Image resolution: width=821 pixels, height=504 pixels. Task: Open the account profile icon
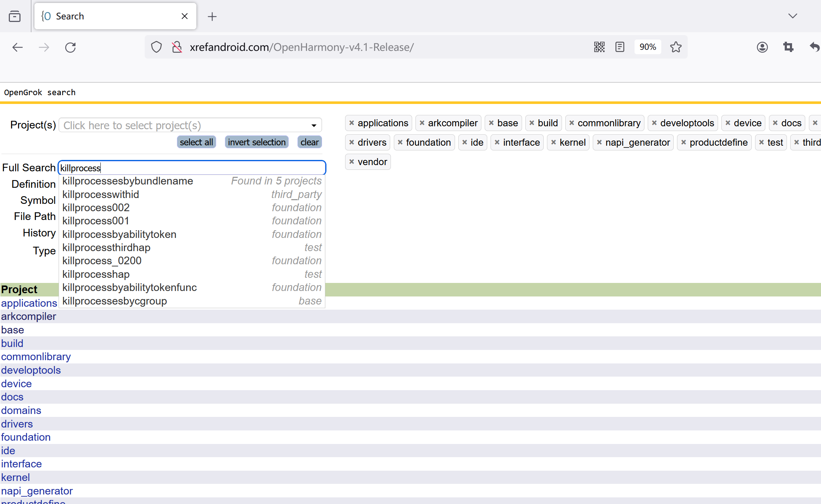762,47
